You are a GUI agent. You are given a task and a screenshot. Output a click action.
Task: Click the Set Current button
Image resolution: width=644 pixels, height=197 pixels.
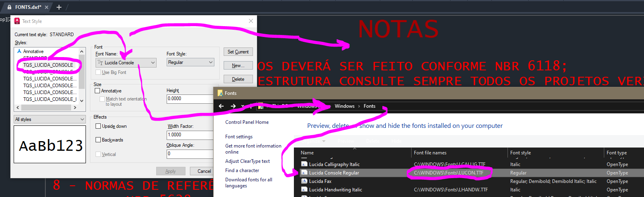click(238, 52)
